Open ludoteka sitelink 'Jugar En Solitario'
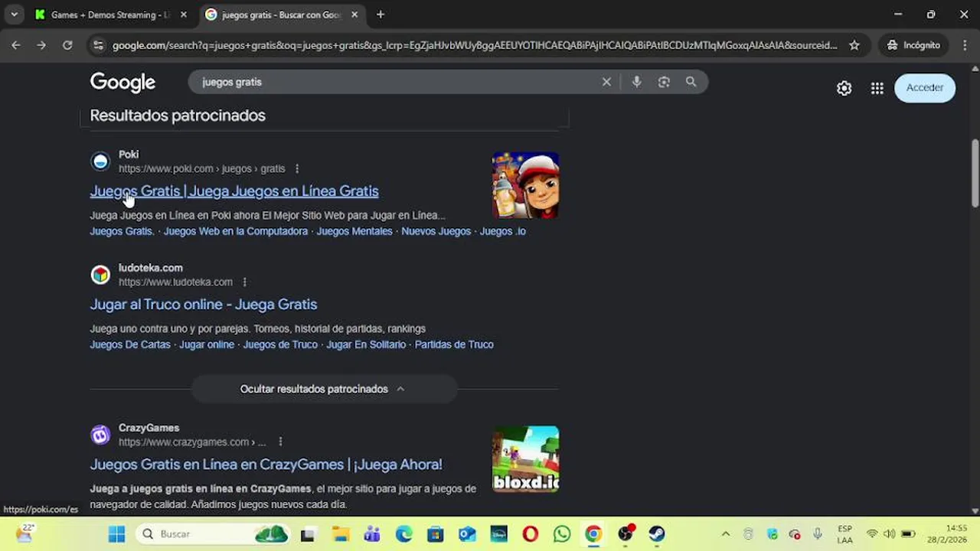The width and height of the screenshot is (980, 551). (x=366, y=344)
